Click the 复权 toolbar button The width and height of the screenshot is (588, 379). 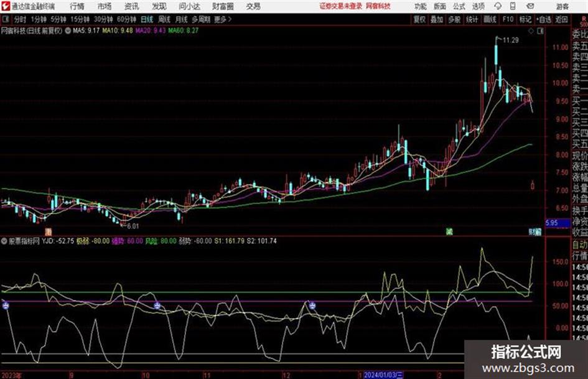coord(419,19)
